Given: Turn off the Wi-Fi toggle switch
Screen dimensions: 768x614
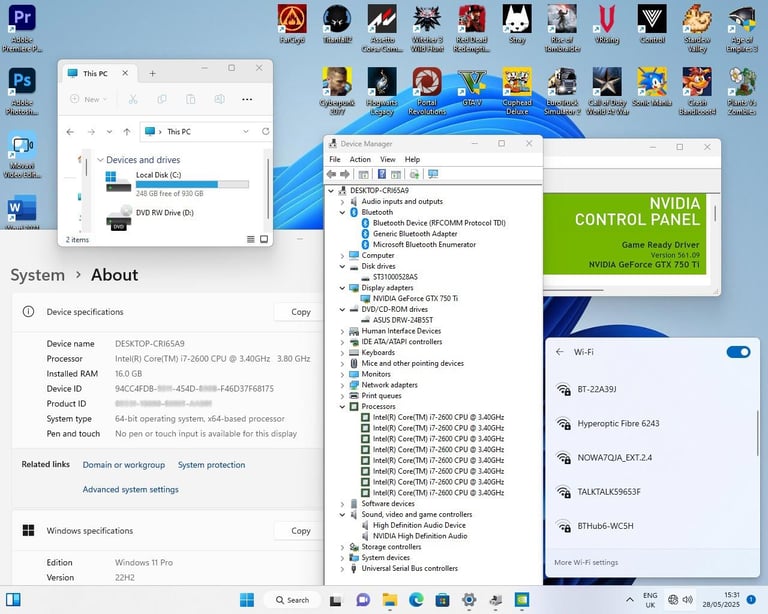Looking at the screenshot, I should pos(738,352).
